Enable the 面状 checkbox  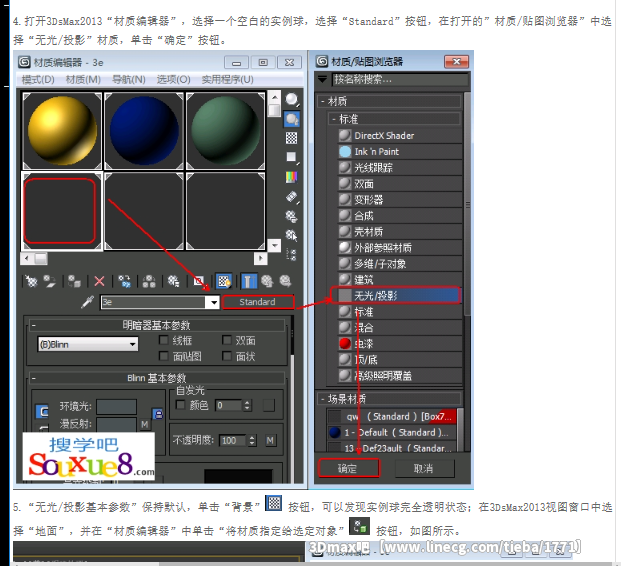pyautogui.click(x=227, y=356)
